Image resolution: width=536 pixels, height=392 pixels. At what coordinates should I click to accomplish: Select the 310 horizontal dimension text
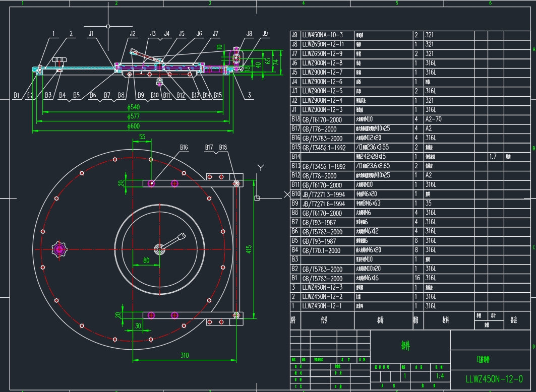pyautogui.click(x=185, y=355)
